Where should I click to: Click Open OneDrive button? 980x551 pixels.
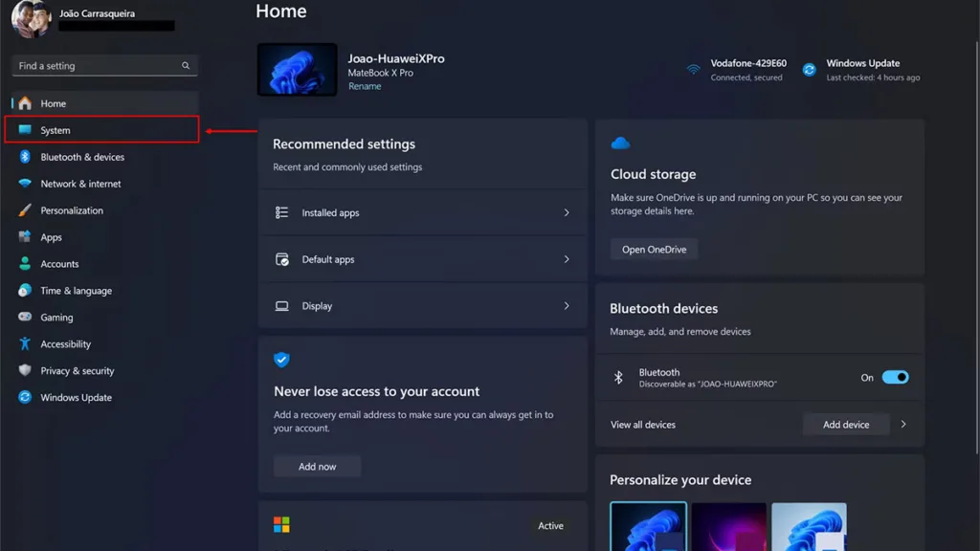[x=654, y=250]
